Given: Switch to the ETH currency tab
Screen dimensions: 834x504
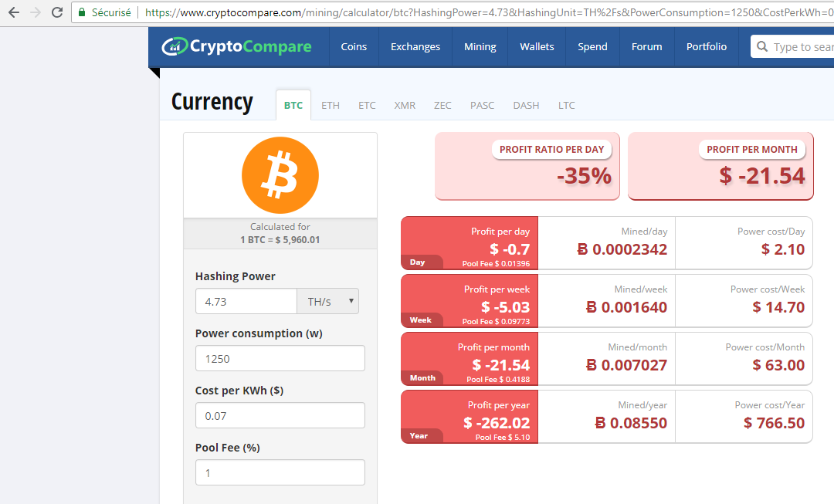Looking at the screenshot, I should pos(331,105).
